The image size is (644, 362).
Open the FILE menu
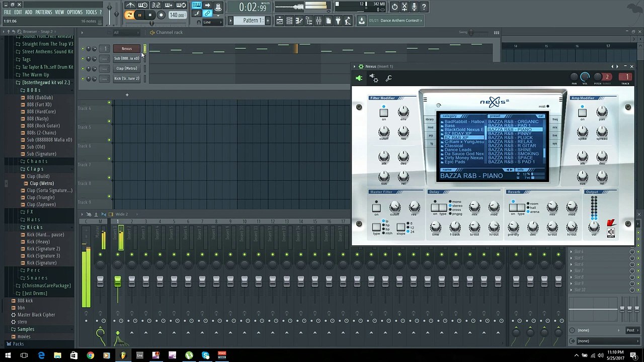click(x=8, y=12)
